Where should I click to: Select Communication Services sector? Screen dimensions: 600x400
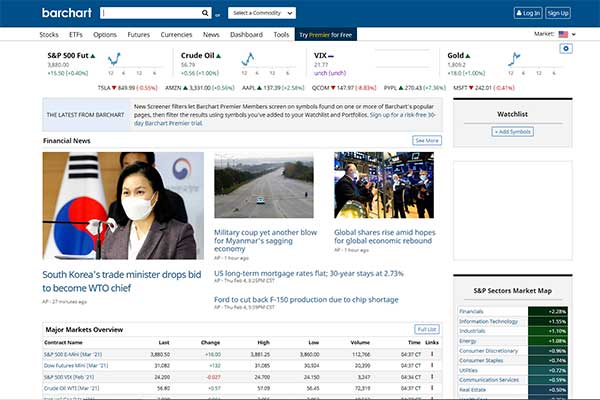pyautogui.click(x=489, y=380)
